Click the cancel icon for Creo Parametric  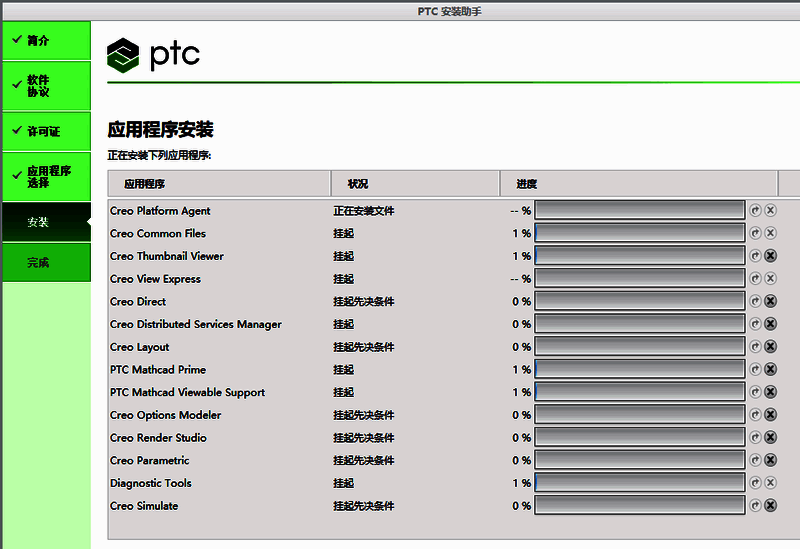pyautogui.click(x=770, y=461)
